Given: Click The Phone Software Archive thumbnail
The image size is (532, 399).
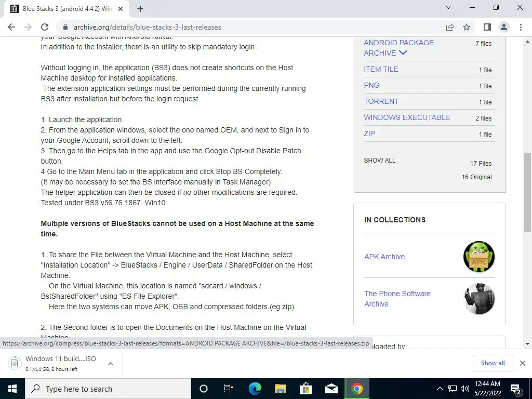Looking at the screenshot, I should 478,299.
